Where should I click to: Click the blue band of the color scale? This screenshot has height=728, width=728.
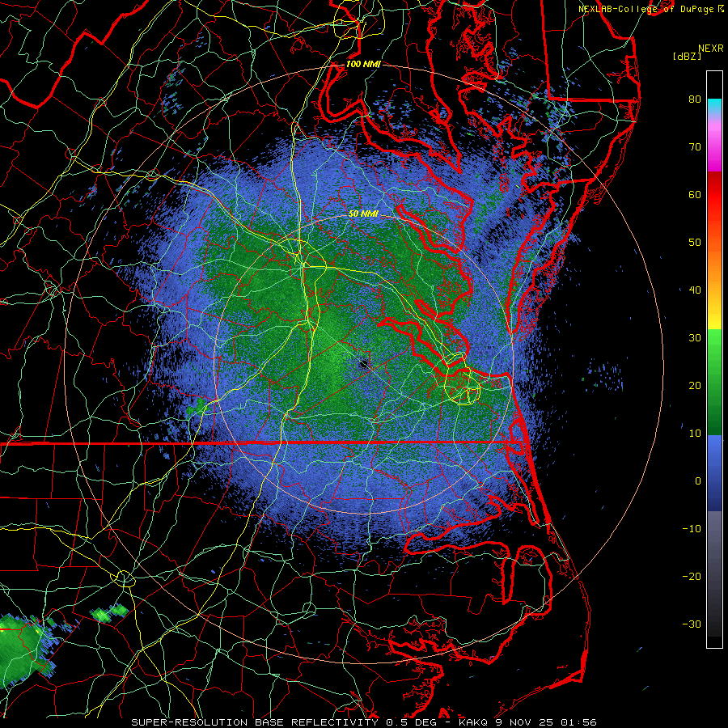pyautogui.click(x=714, y=472)
